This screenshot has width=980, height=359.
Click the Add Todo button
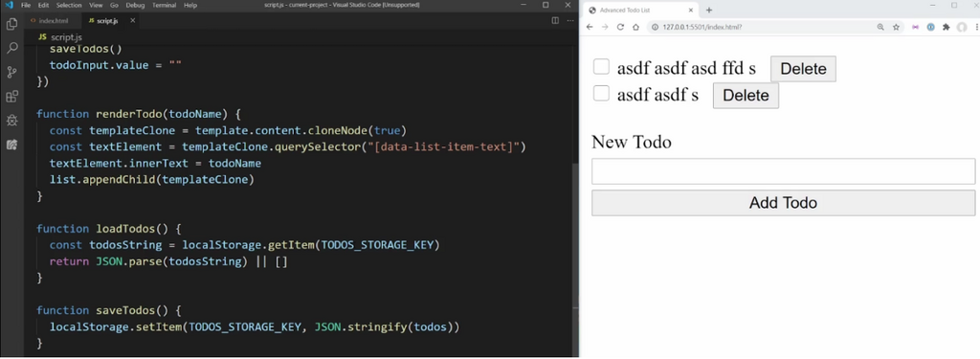783,203
